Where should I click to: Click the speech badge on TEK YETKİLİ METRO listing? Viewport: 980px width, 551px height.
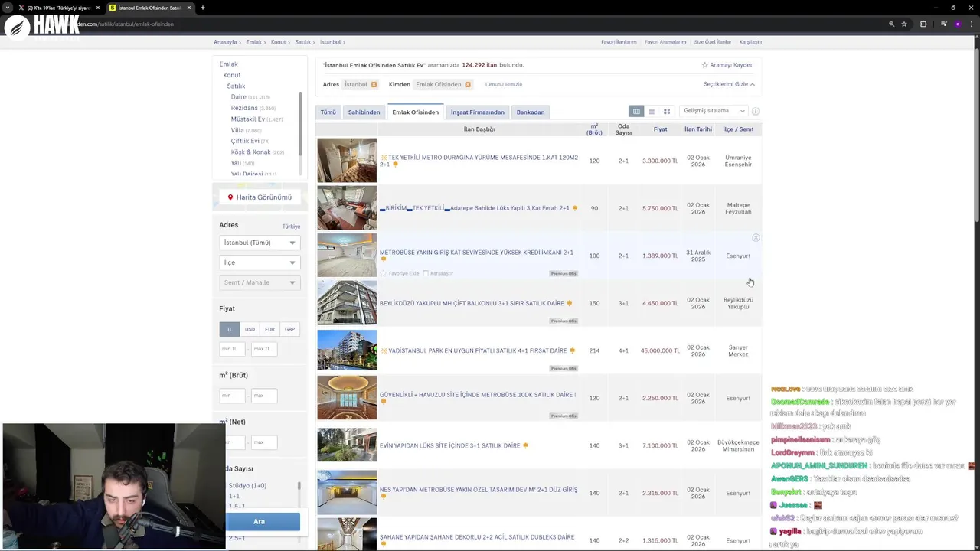(x=395, y=165)
